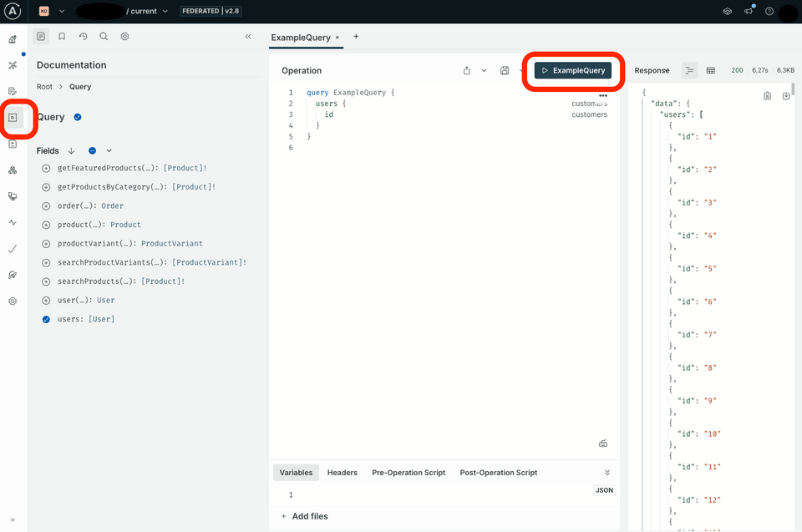This screenshot has height=532, width=802.
Task: Open the Post-Operation Script tab
Action: tap(498, 473)
